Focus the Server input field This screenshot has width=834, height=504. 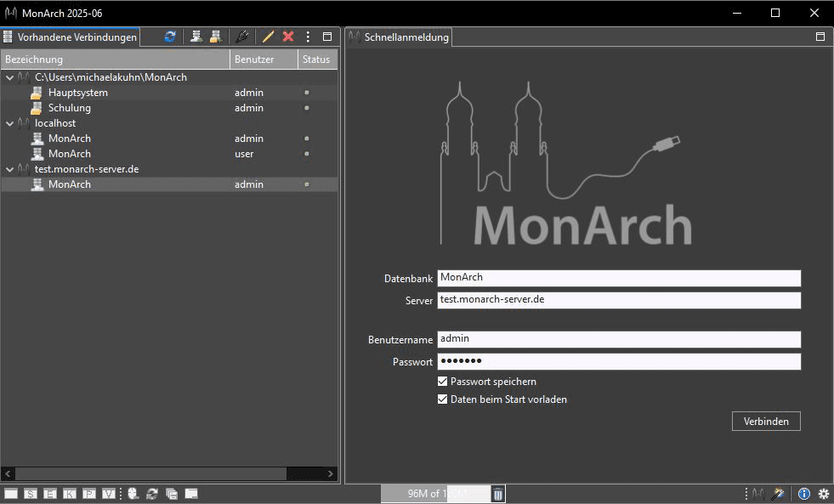tap(619, 300)
